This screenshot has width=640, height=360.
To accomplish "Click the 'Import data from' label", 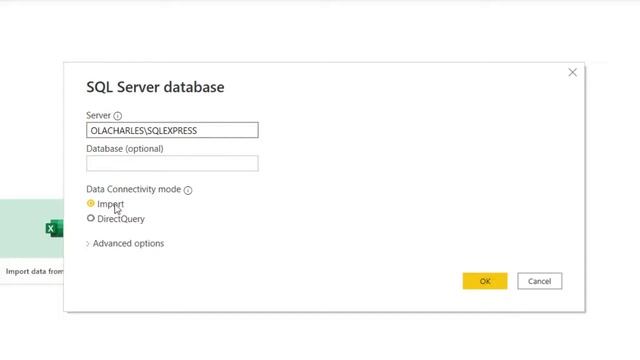I will point(35,271).
